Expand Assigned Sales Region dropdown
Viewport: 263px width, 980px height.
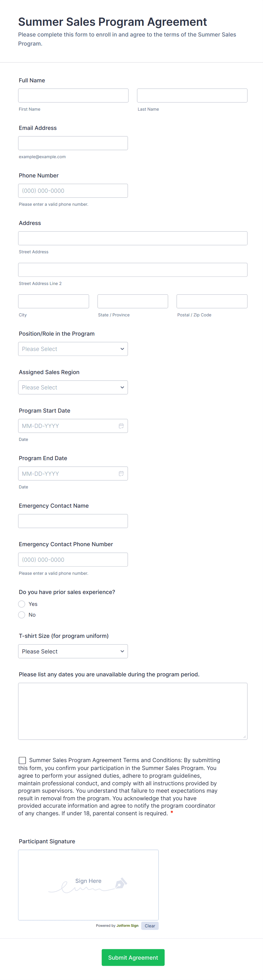73,387
